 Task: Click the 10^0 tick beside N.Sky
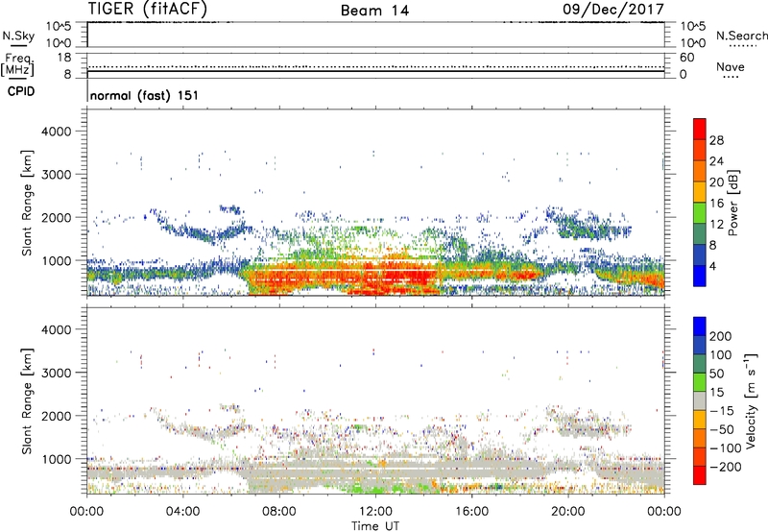click(x=59, y=43)
